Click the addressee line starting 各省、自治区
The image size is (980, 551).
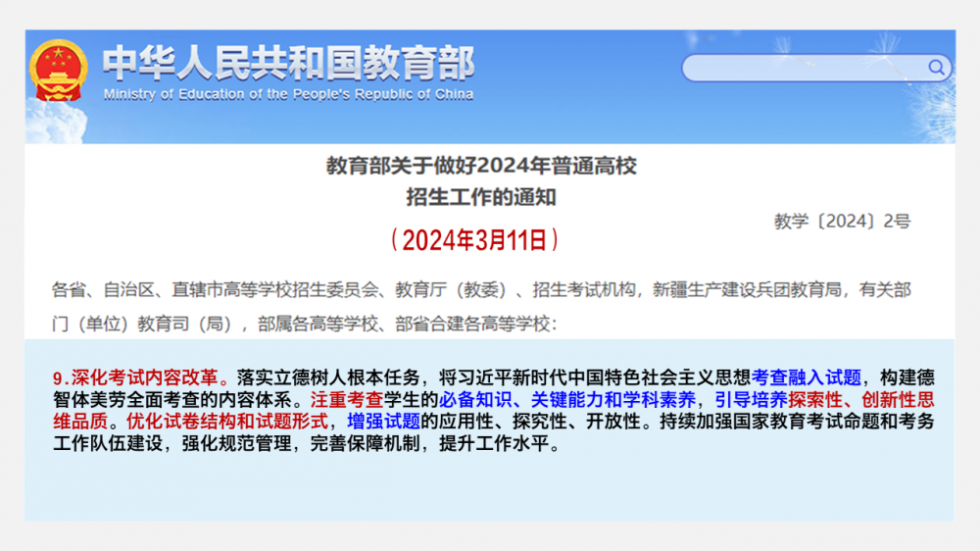480,290
